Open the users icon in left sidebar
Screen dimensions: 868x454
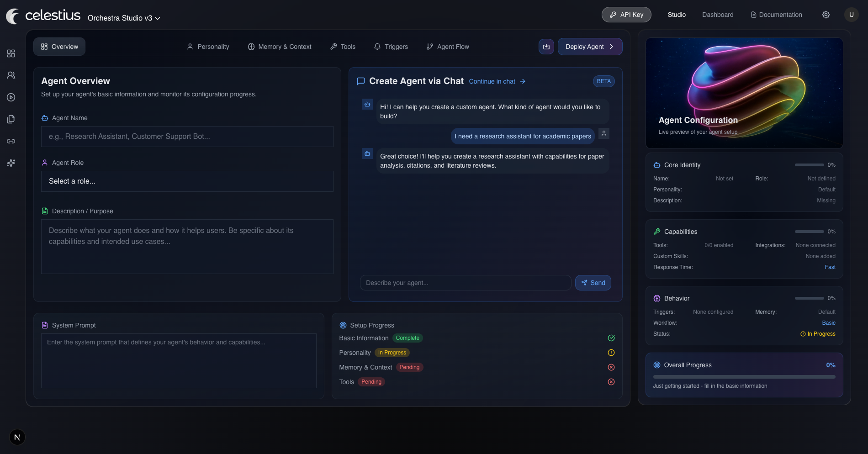[11, 75]
